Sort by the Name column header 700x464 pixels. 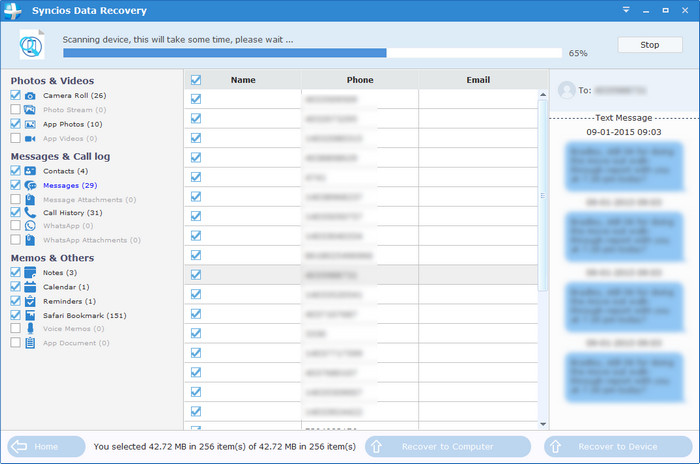point(243,80)
